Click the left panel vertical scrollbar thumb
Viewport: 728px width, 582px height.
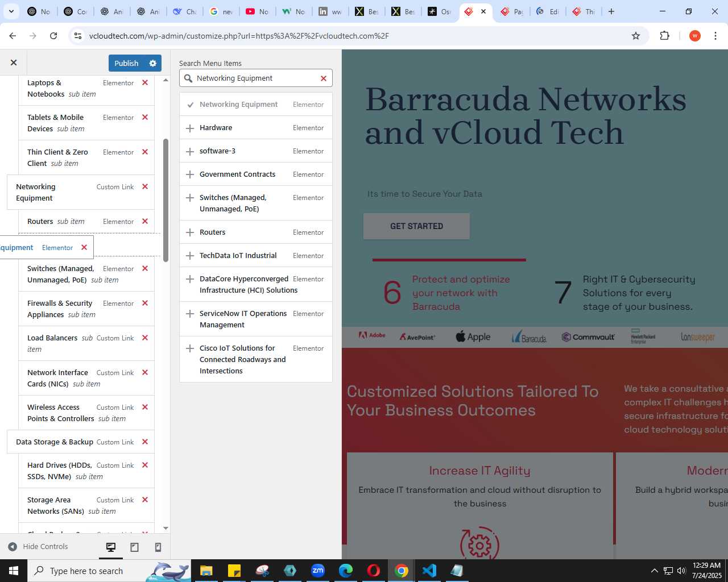coord(166,200)
